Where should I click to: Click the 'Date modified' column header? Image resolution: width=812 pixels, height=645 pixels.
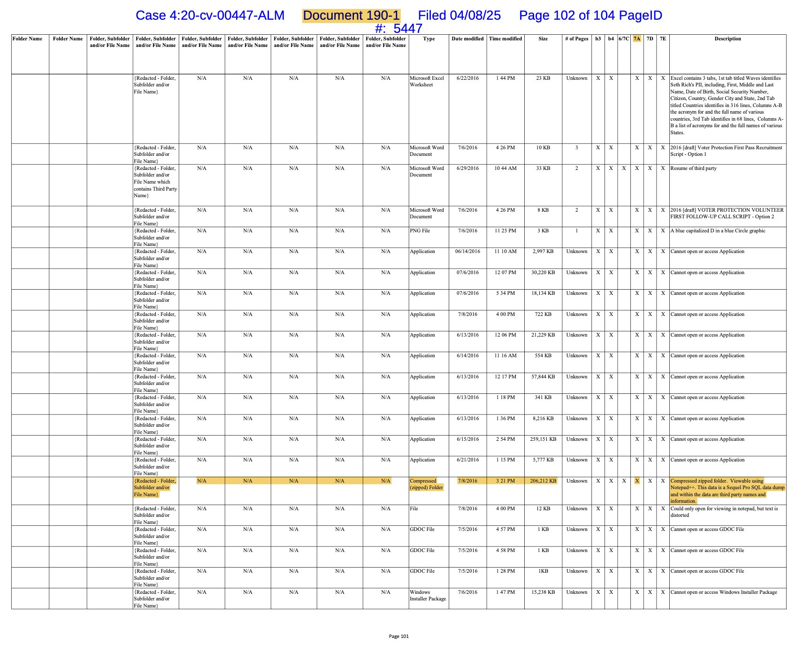pyautogui.click(x=467, y=39)
